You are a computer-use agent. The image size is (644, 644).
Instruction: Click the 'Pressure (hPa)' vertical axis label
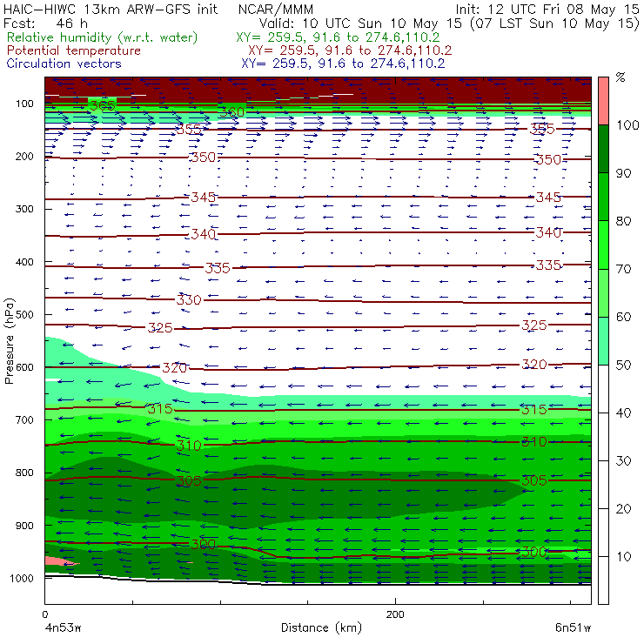10,341
